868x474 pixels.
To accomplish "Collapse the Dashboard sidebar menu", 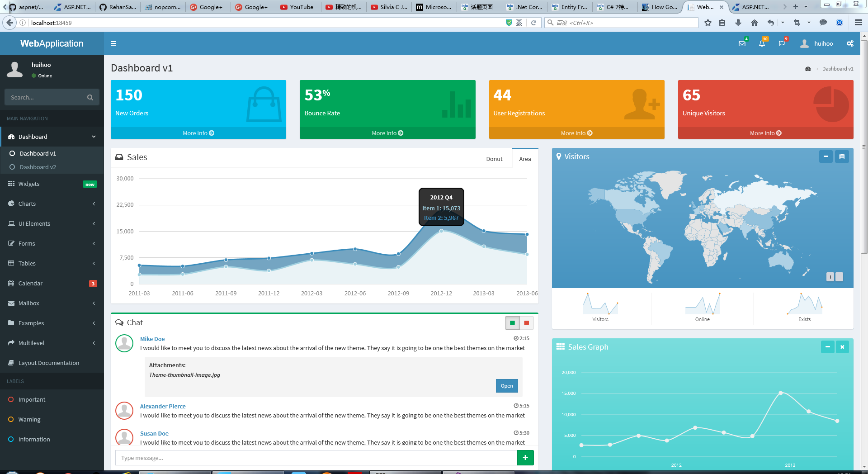I will coord(52,137).
